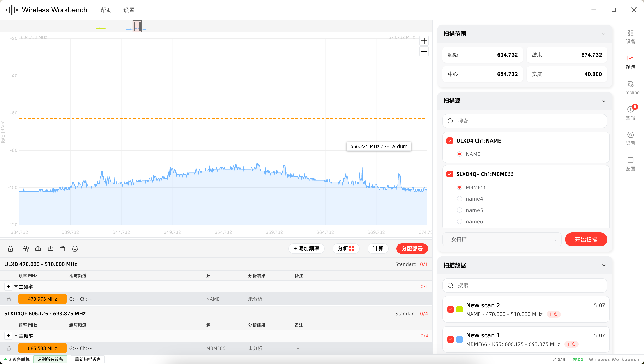
Task: Open the 警报 alerts panel
Action: click(x=630, y=113)
